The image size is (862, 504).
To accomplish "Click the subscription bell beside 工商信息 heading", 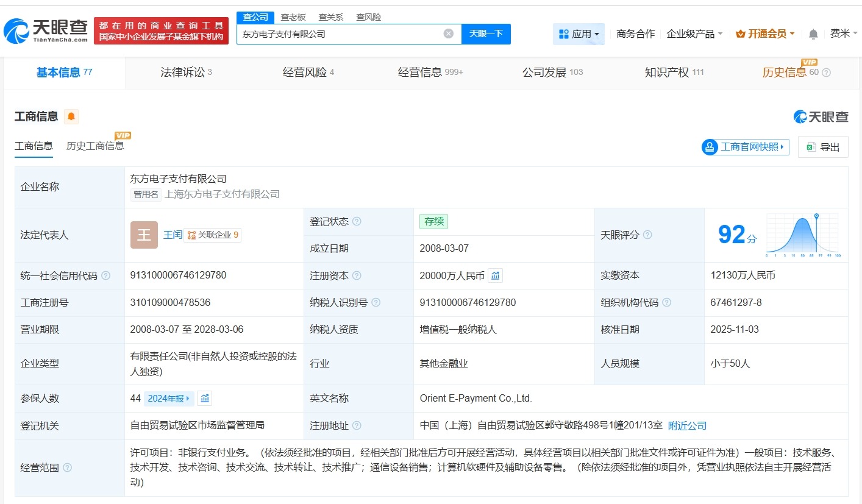I will [x=71, y=116].
